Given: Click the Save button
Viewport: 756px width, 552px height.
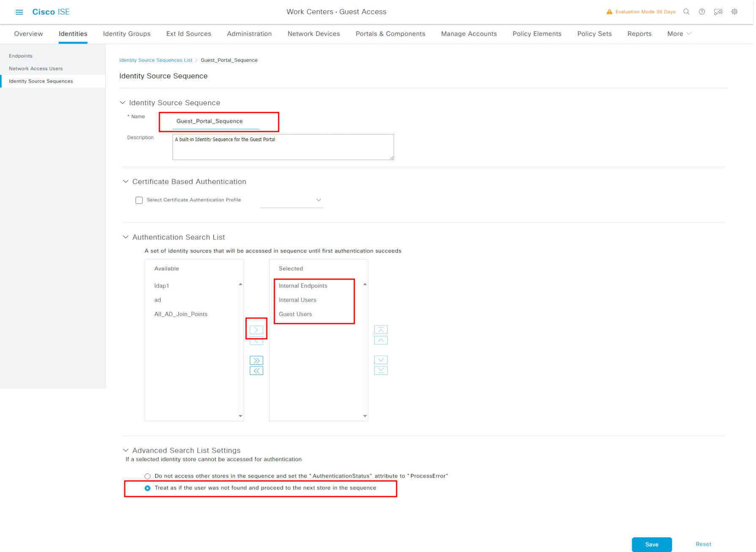Looking at the screenshot, I should (652, 544).
